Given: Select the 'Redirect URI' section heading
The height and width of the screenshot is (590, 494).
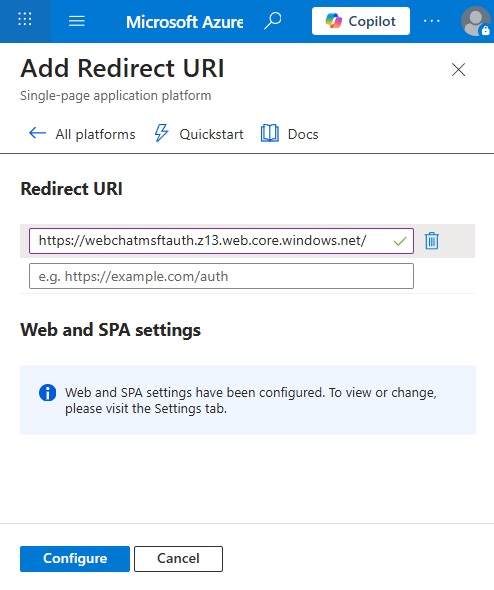Looking at the screenshot, I should click(71, 189).
